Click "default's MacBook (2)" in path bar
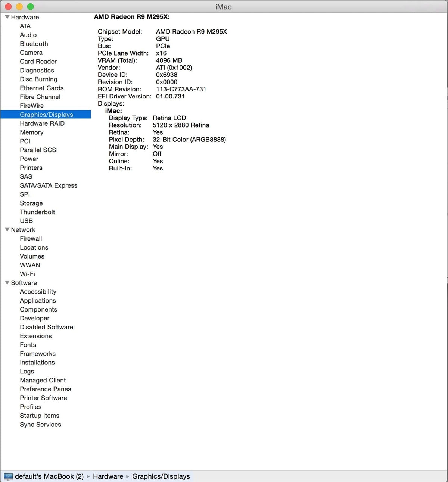Screen dimensions: 448x482 tap(49, 476)
